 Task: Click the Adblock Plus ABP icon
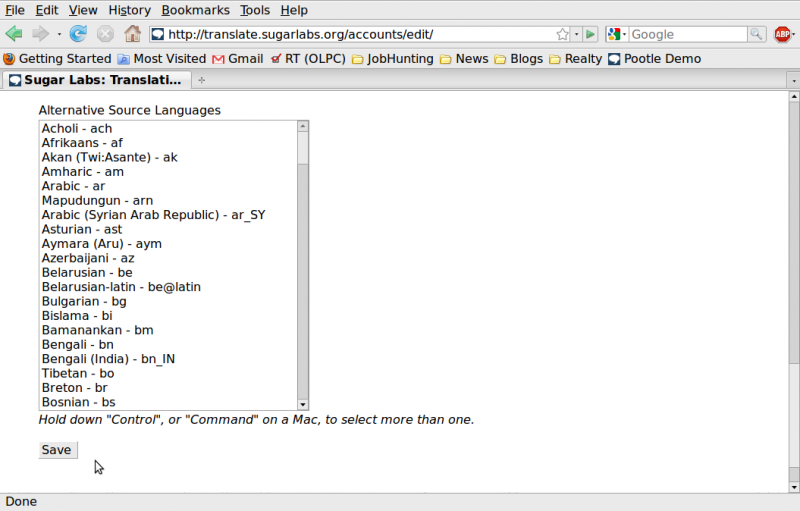pyautogui.click(x=783, y=34)
